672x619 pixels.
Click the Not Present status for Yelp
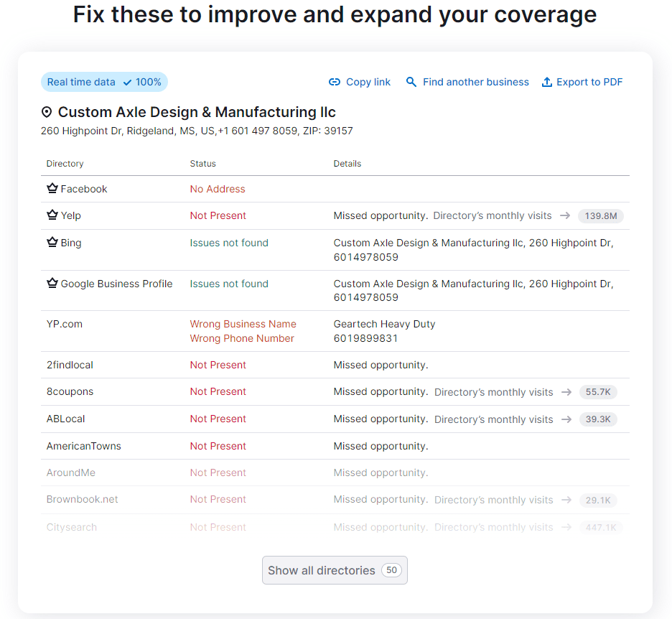pyautogui.click(x=218, y=215)
